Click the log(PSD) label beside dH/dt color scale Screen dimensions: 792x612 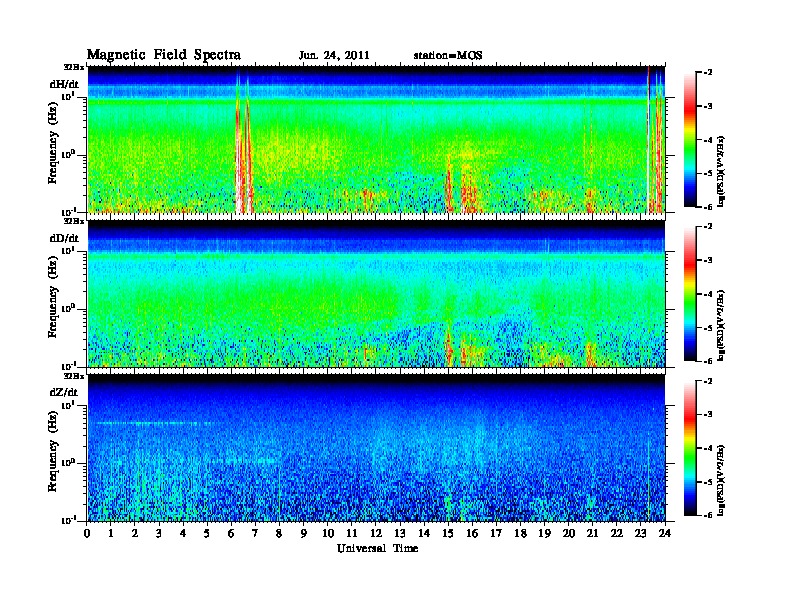[721, 171]
